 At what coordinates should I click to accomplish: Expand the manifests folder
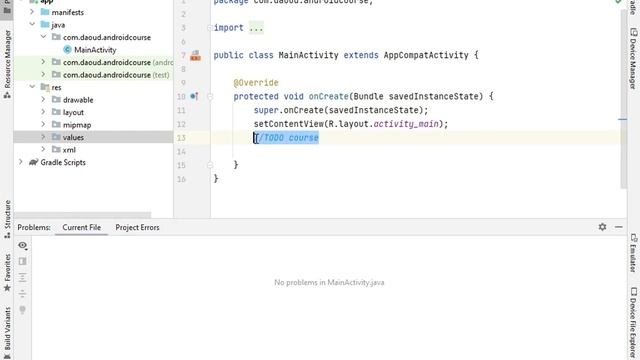32,12
